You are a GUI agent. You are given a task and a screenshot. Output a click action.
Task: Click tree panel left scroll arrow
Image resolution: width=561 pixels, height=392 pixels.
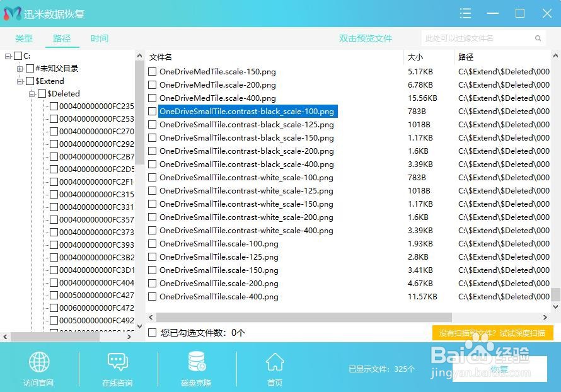6,337
